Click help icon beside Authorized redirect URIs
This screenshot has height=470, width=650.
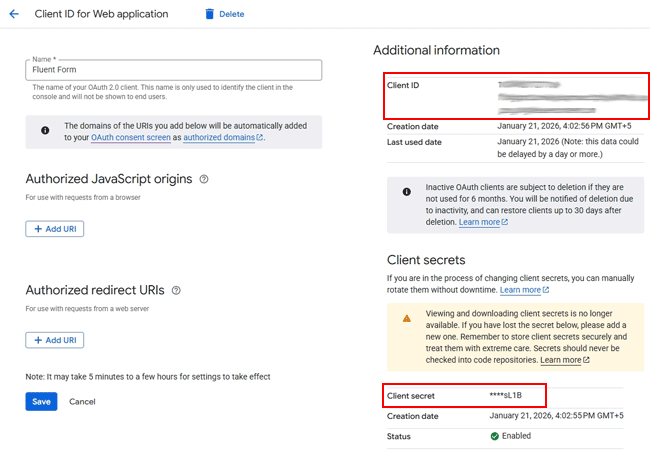176,290
